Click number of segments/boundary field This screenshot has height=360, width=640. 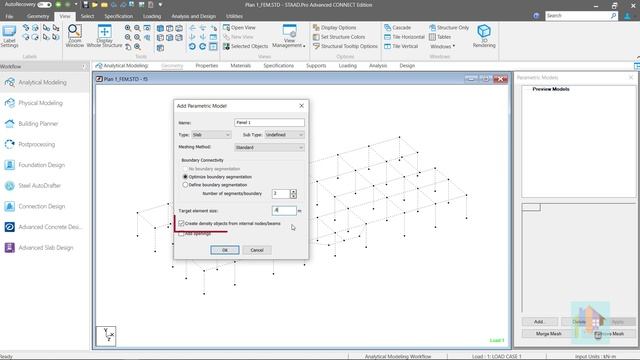(x=281, y=193)
